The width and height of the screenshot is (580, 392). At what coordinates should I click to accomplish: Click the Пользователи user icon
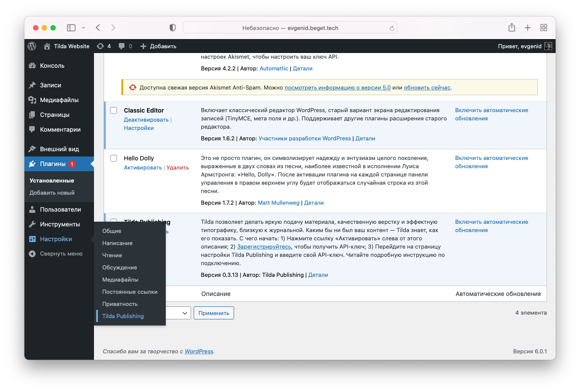32,209
